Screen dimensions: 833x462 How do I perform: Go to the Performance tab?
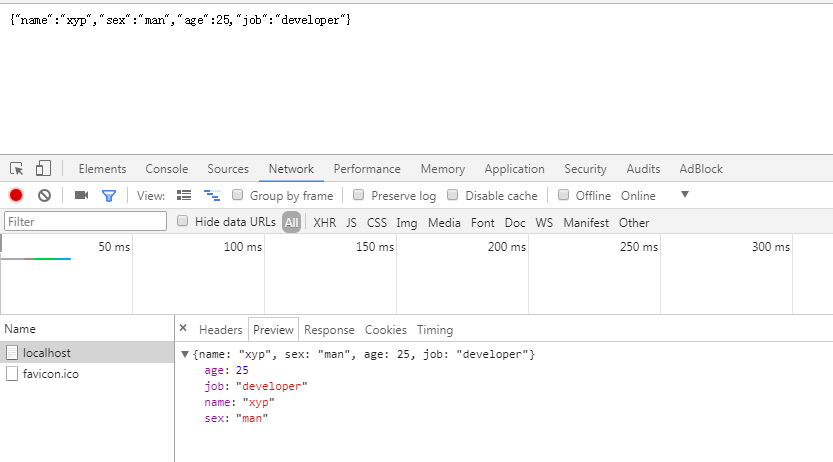click(367, 169)
